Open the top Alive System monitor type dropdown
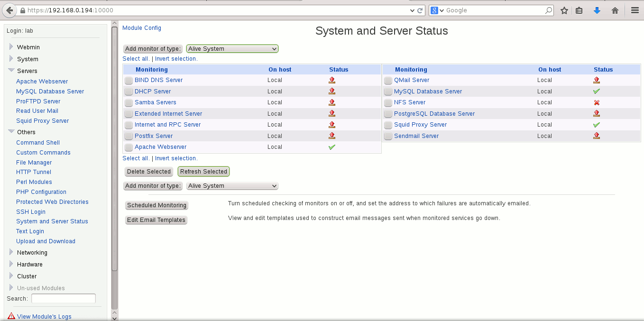 (x=232, y=48)
